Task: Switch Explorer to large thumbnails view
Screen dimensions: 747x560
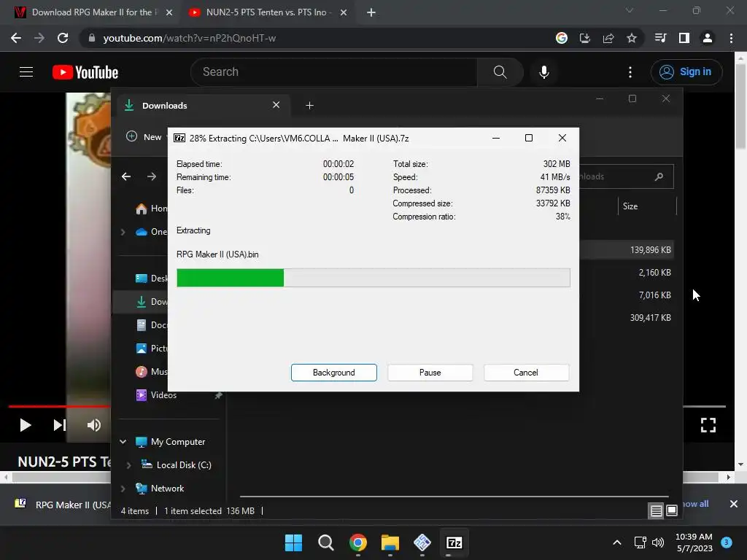Action: coord(672,511)
